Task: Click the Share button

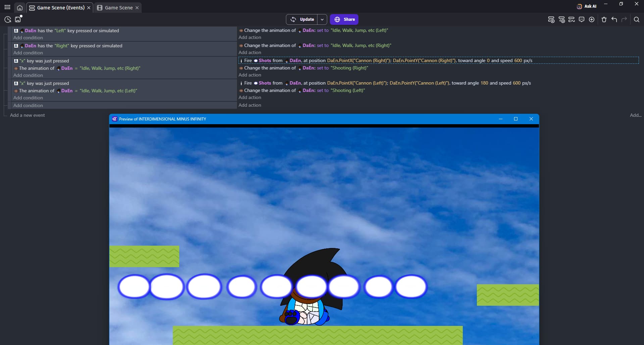Action: 344,19
